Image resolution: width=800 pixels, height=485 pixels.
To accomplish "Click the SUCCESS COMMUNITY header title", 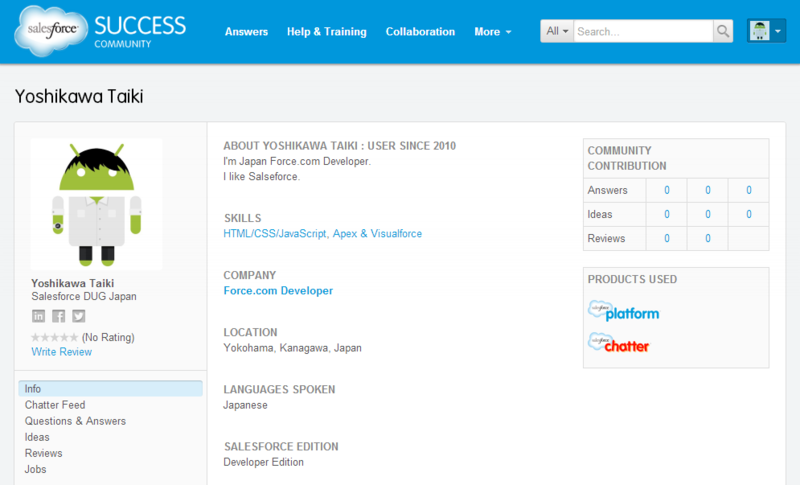I will click(x=140, y=32).
